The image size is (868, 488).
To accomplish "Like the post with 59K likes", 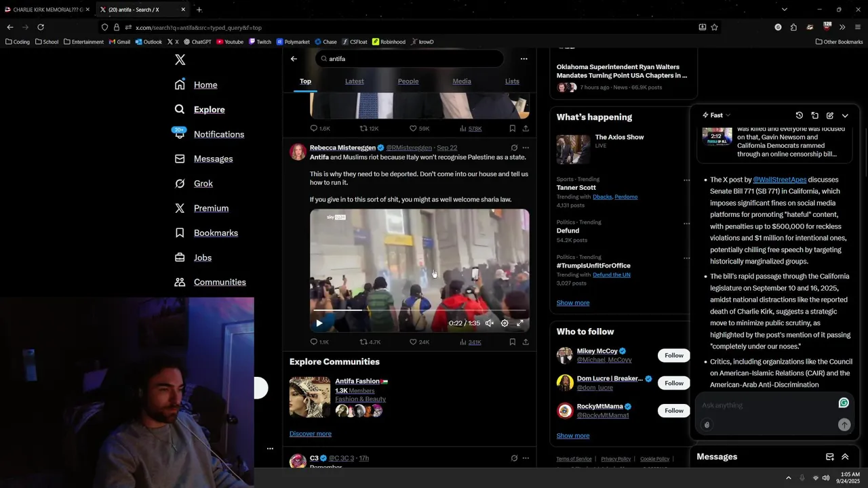I will click(x=419, y=129).
